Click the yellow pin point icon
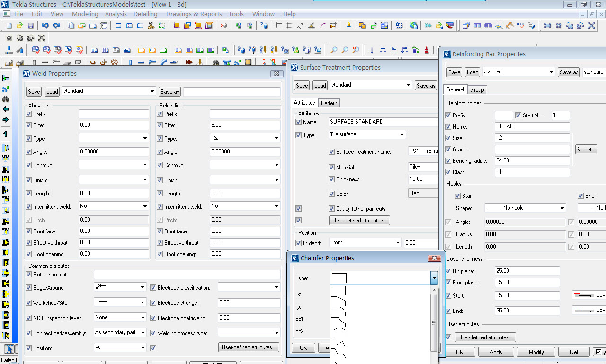Viewport: 606px width, 364px height. [348, 26]
